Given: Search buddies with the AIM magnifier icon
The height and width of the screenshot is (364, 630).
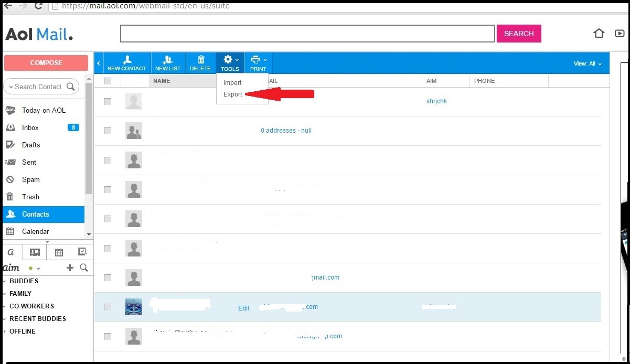Looking at the screenshot, I should (83, 268).
